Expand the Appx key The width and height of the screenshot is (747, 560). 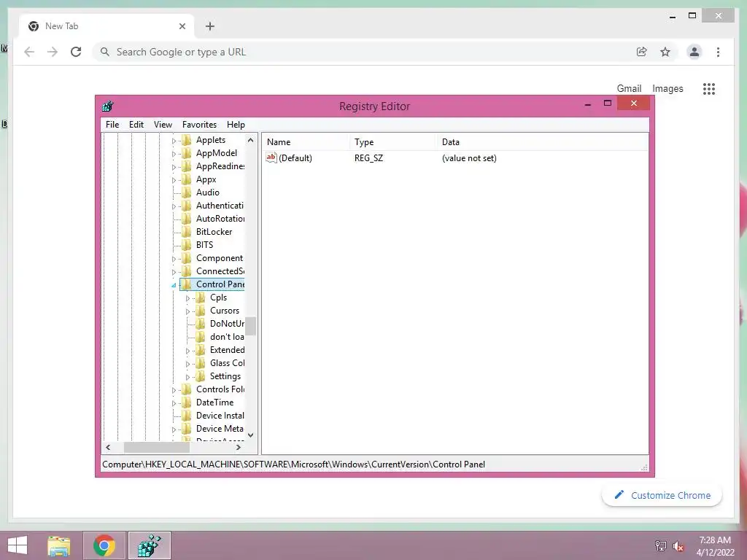(x=174, y=180)
